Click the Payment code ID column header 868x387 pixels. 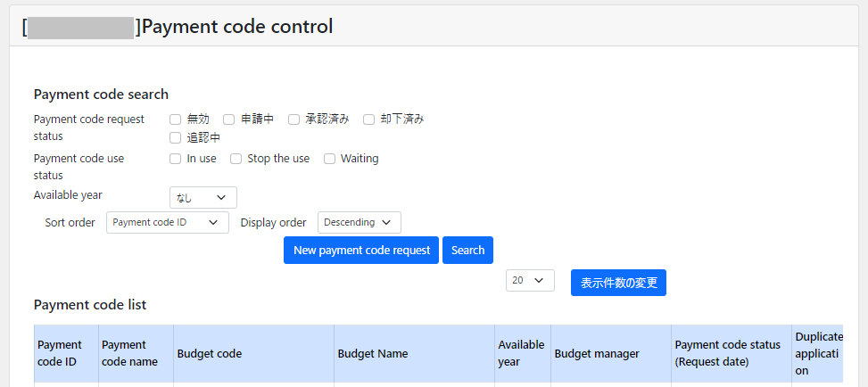[x=60, y=353]
